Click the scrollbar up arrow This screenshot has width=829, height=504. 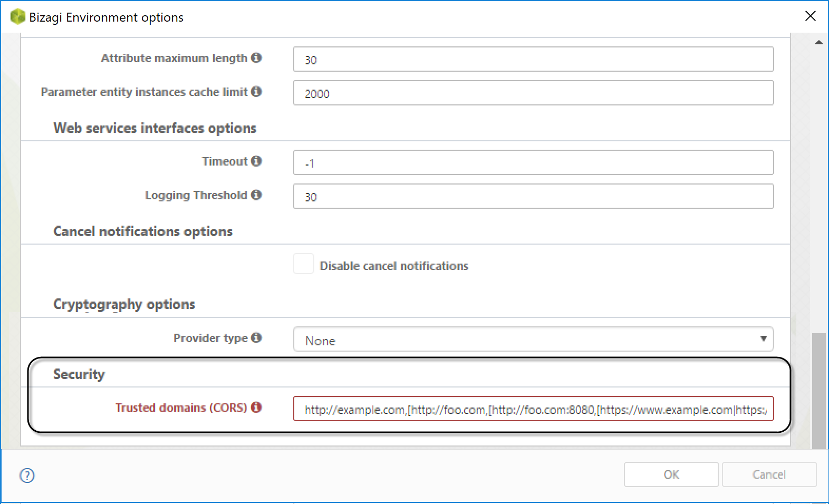pyautogui.click(x=819, y=42)
